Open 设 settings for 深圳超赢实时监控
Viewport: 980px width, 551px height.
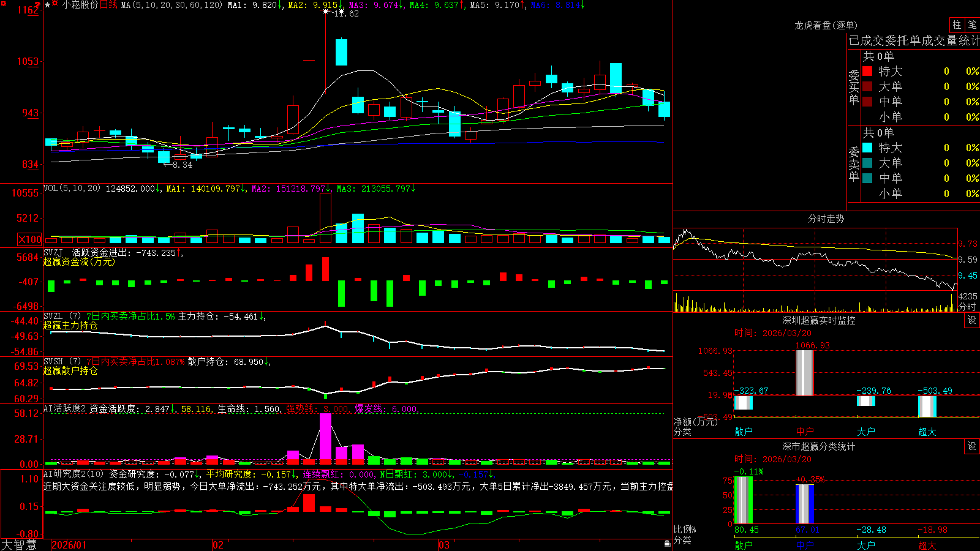(972, 320)
